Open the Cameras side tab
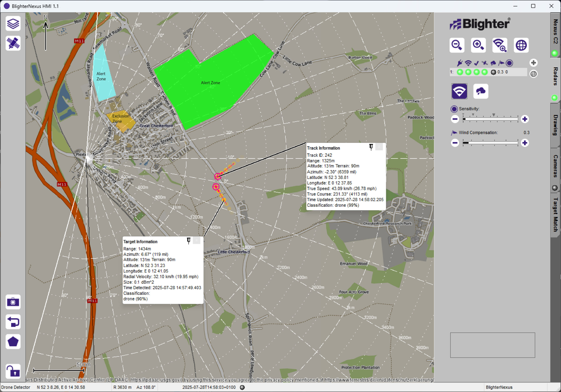561x392 pixels. pos(555,166)
